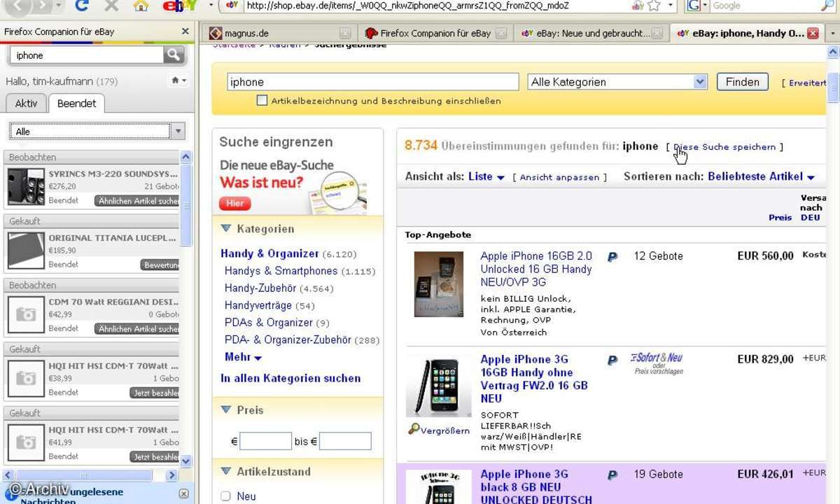Screen dimensions: 840x504
Task: Bookmark this page with the star icon
Action: [x=654, y=6]
